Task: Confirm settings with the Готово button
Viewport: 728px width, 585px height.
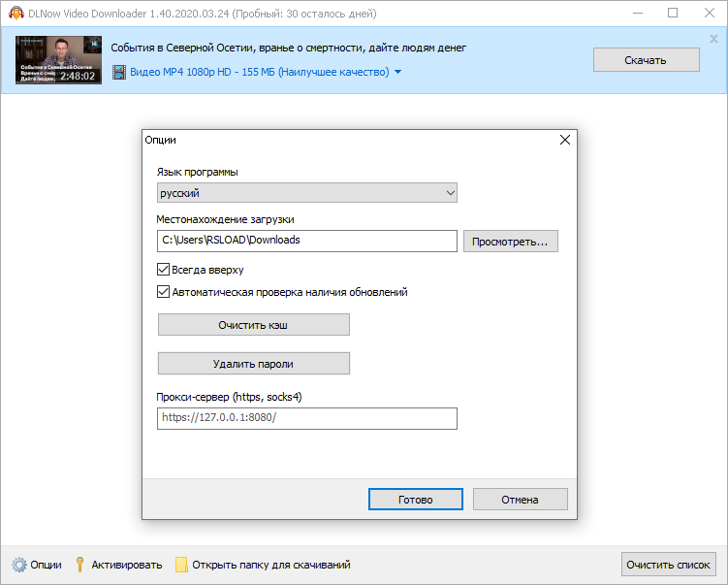Action: 416,500
